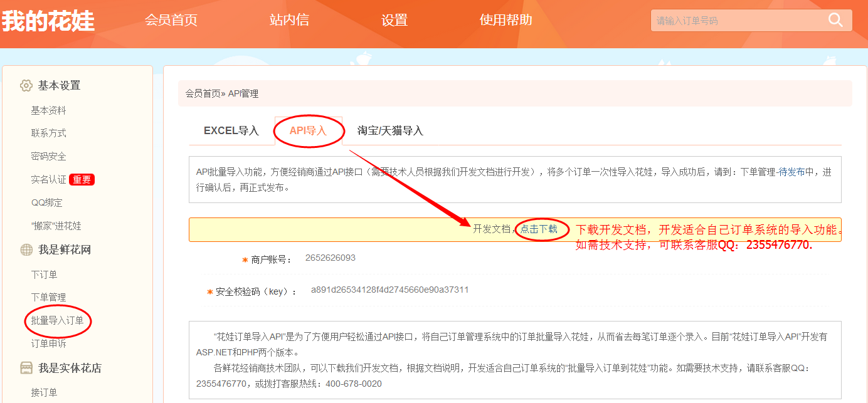Click the 基本设置 gear icon
868x403 pixels.
(26, 85)
